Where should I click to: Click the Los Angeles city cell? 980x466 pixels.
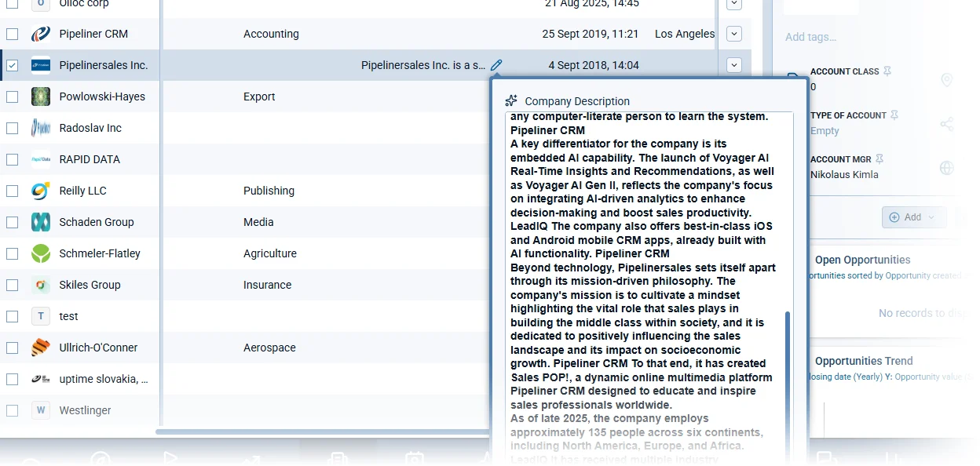pos(685,34)
